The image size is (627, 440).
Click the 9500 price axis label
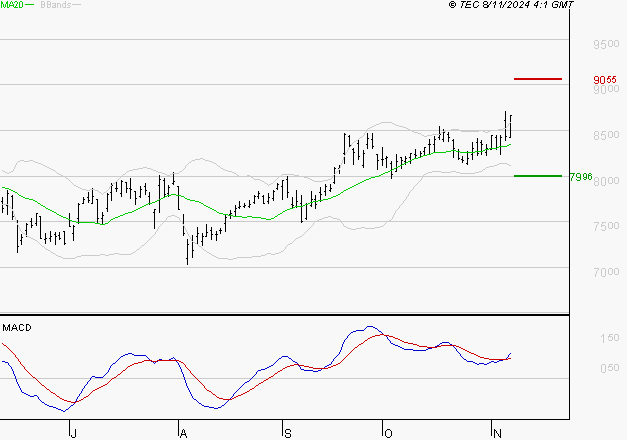click(x=606, y=44)
